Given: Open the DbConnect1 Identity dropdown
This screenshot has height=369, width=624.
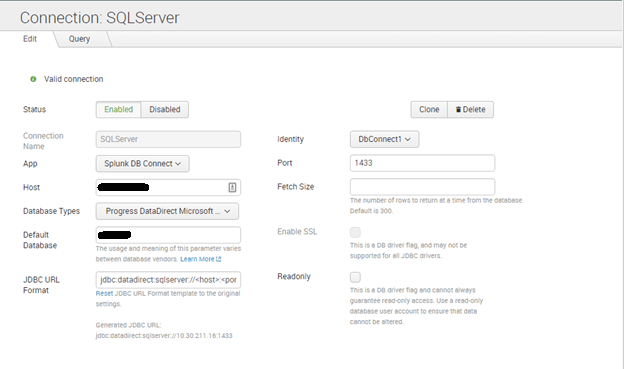Looking at the screenshot, I should 384,139.
